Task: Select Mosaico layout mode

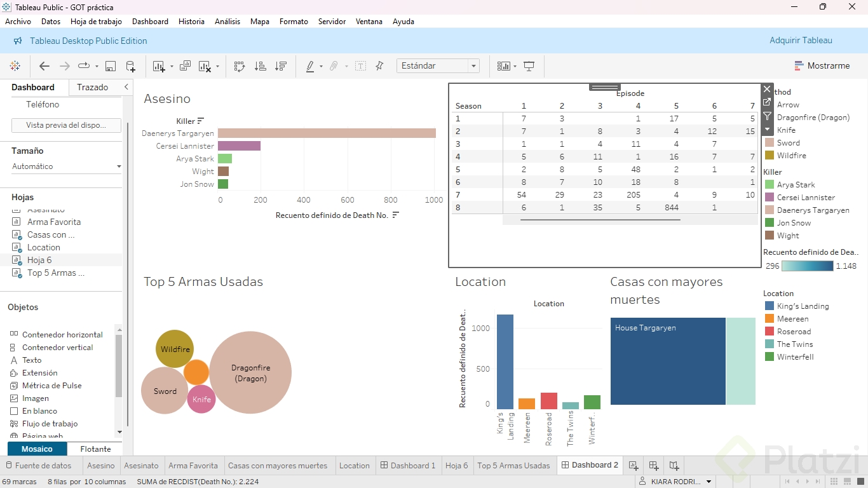Action: pyautogui.click(x=37, y=449)
